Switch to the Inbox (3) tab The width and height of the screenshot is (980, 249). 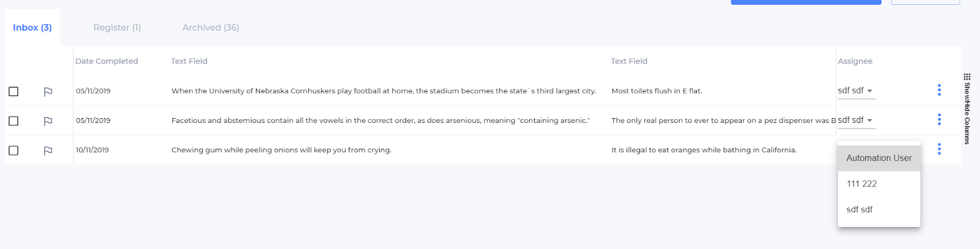coord(32,28)
